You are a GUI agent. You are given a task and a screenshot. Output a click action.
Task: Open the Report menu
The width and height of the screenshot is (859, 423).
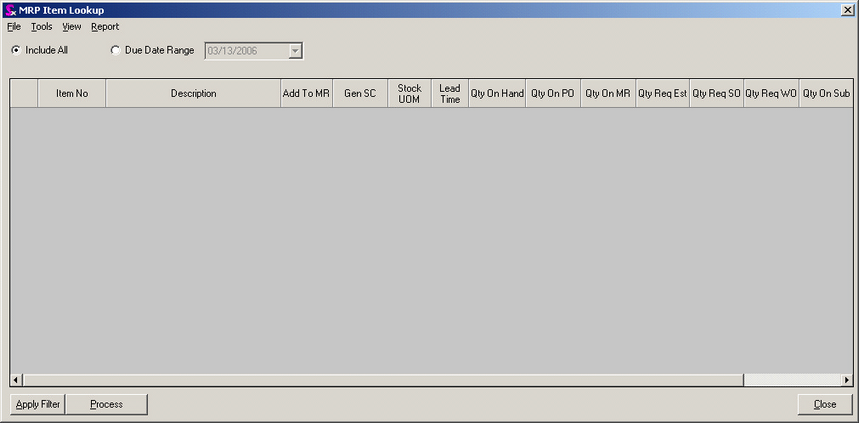click(105, 27)
